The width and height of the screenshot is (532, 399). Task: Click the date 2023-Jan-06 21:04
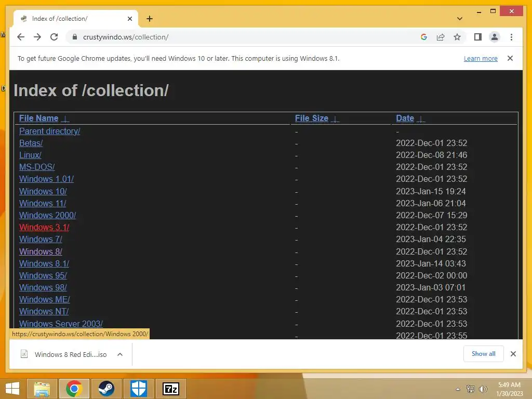(431, 203)
